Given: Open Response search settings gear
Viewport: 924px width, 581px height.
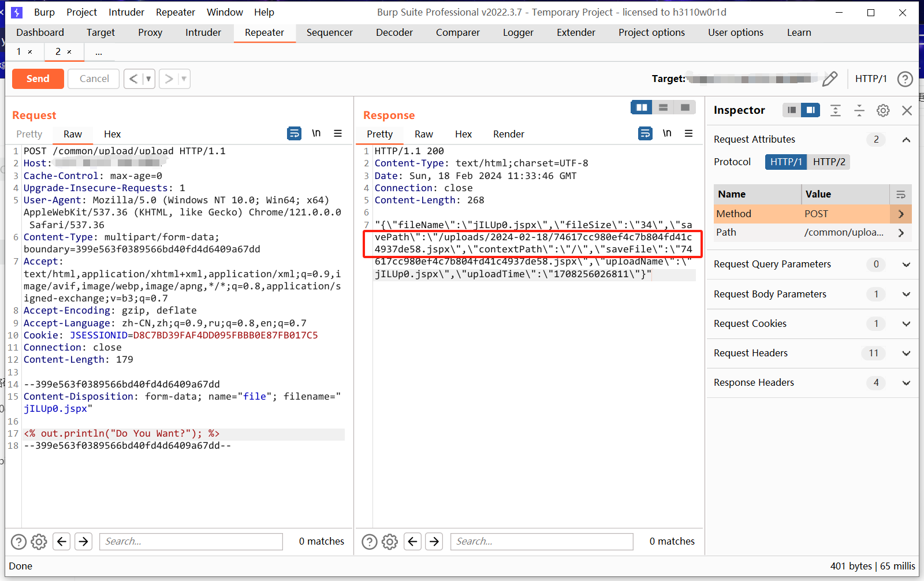Looking at the screenshot, I should [390, 541].
